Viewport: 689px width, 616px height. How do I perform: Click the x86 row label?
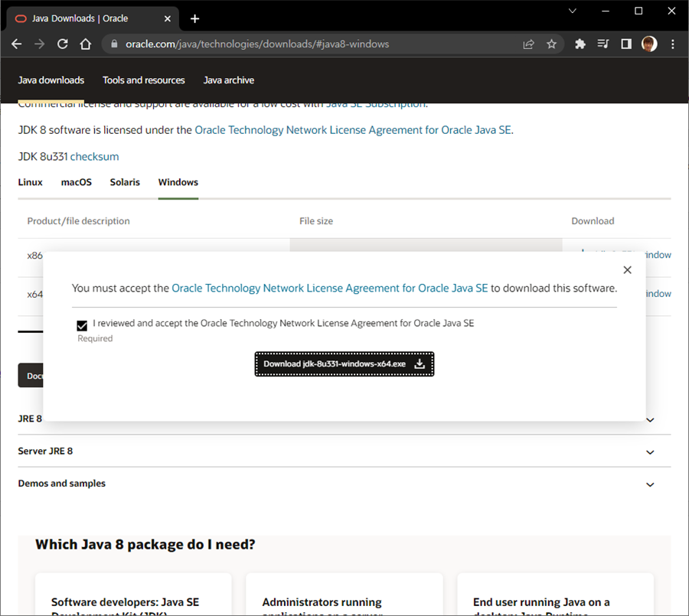click(34, 256)
